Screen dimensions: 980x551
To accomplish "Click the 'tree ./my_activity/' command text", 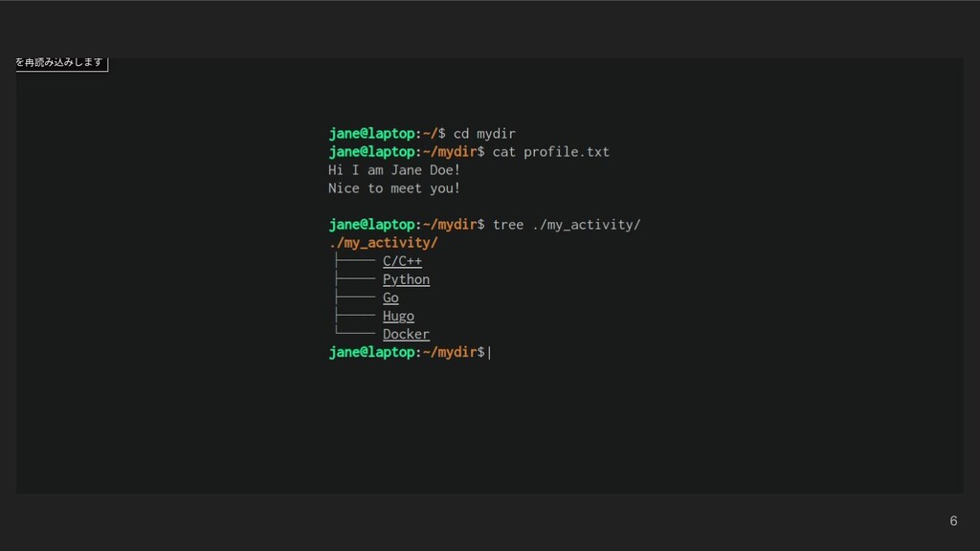I will point(567,225).
